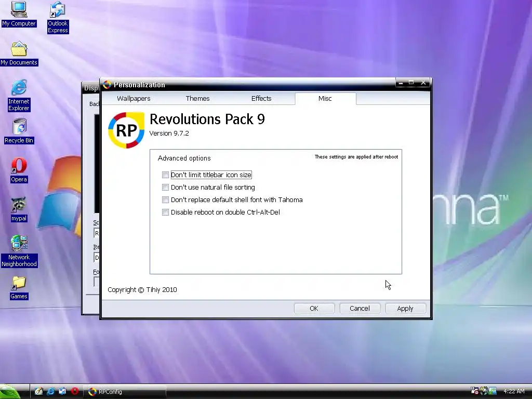Click the 'Advanced options' label
This screenshot has width=532, height=399.
click(x=184, y=158)
